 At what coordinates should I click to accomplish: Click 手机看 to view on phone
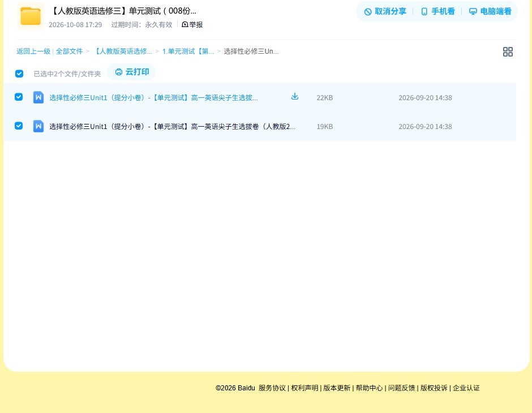click(x=437, y=11)
